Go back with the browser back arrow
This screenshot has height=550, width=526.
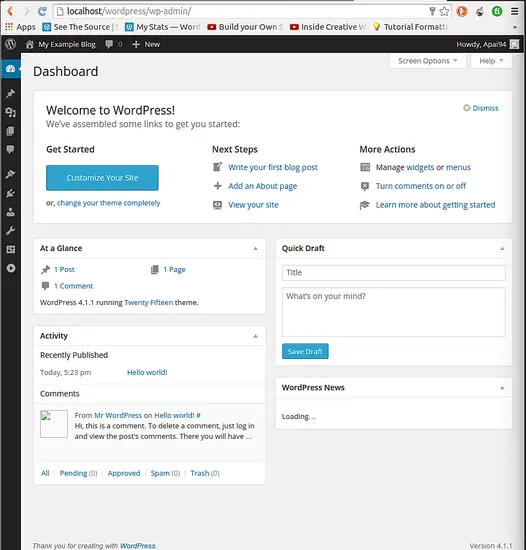pyautogui.click(x=10, y=11)
